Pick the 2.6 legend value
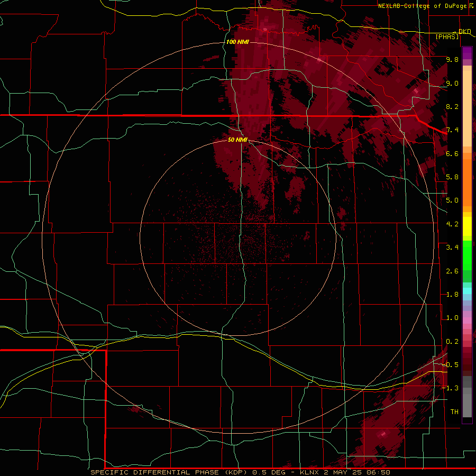This screenshot has height=476, width=476. coord(452,271)
